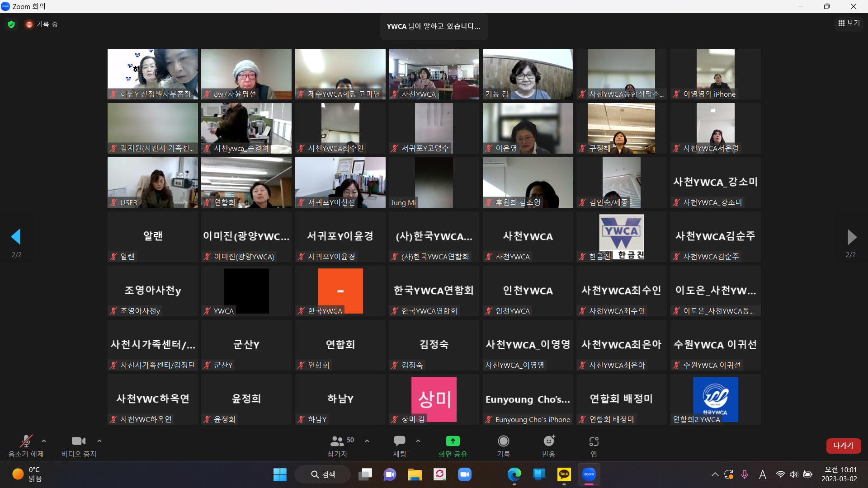Open the Chat app in taskbar

(390, 474)
